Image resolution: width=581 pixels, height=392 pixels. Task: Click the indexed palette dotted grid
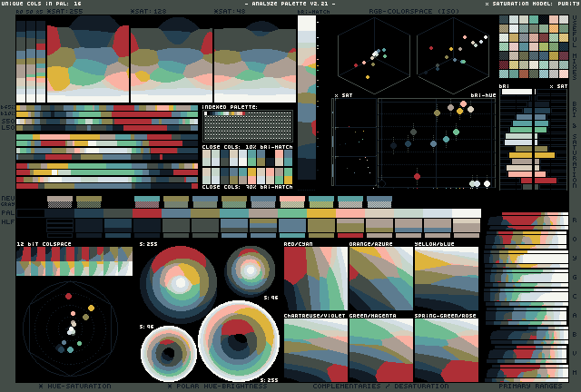coord(248,126)
